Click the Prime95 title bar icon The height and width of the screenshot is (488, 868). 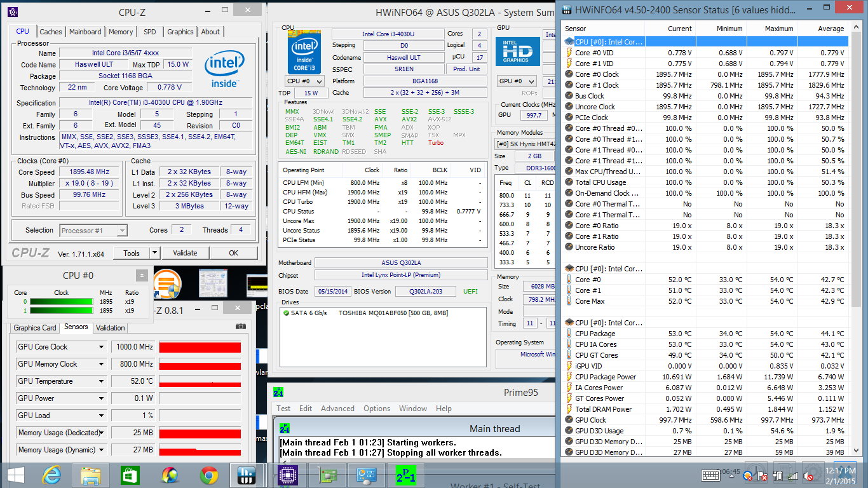[x=278, y=392]
